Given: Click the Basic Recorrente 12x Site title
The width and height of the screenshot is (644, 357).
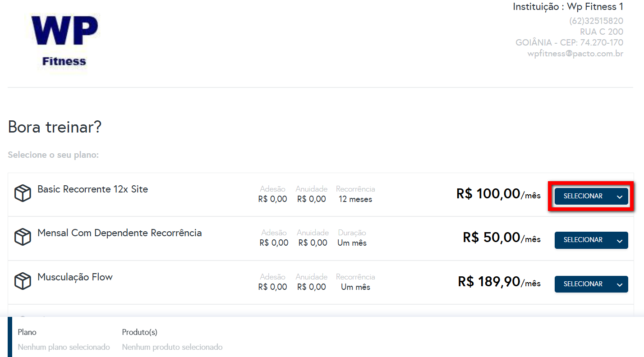Looking at the screenshot, I should pyautogui.click(x=92, y=189).
